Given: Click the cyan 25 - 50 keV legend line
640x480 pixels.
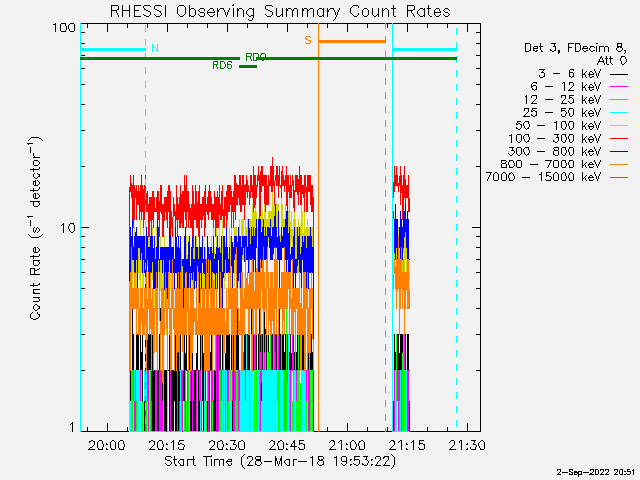Looking at the screenshot, I should [619, 113].
